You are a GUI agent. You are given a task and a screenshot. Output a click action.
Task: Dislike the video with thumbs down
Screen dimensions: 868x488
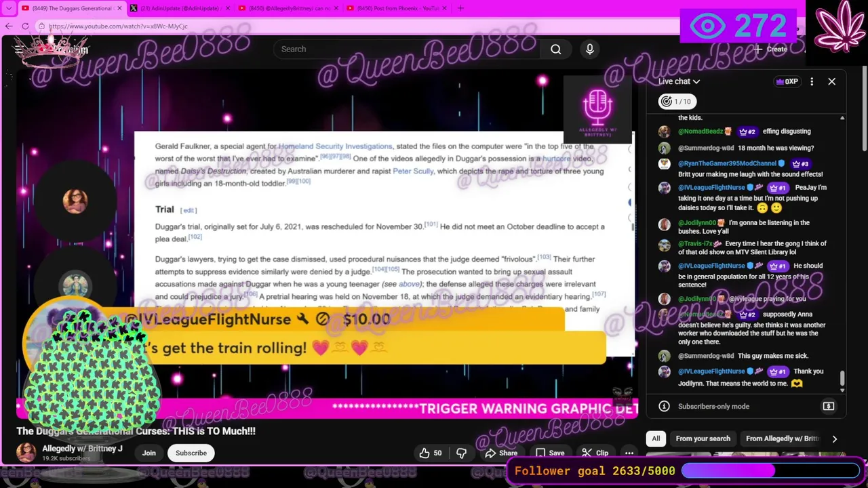tap(461, 453)
